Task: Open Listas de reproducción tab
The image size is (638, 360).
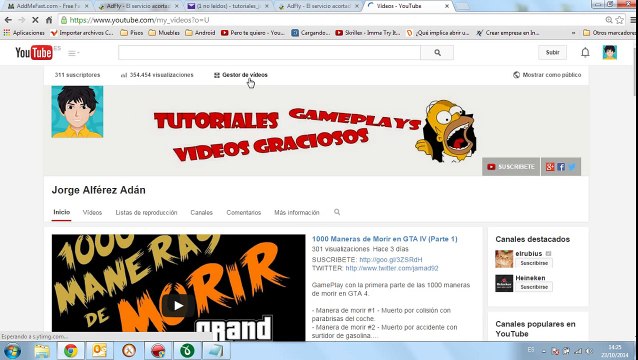Action: click(146, 212)
